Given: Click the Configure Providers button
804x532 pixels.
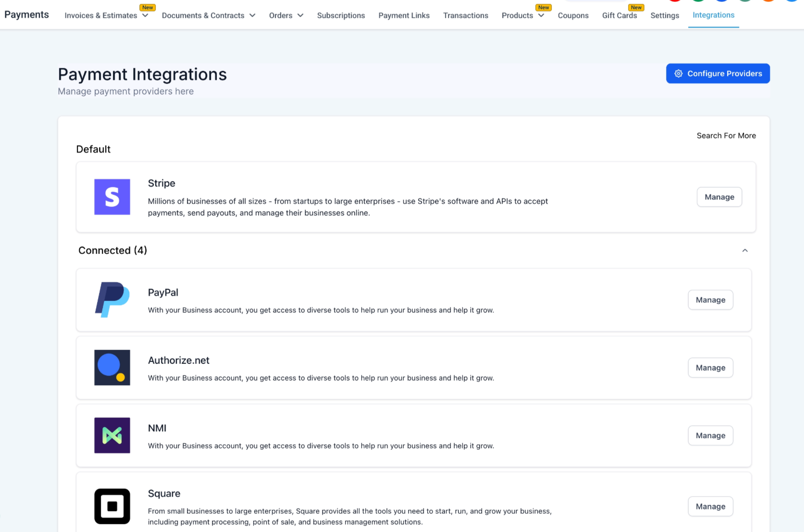Looking at the screenshot, I should pyautogui.click(x=718, y=73).
